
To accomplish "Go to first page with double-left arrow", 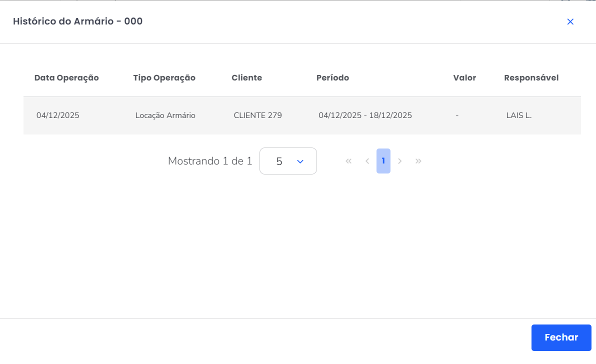I will (x=348, y=161).
